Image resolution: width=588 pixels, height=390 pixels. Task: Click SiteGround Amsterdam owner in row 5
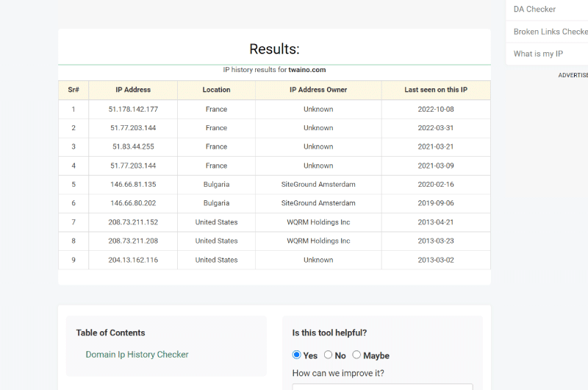[318, 184]
